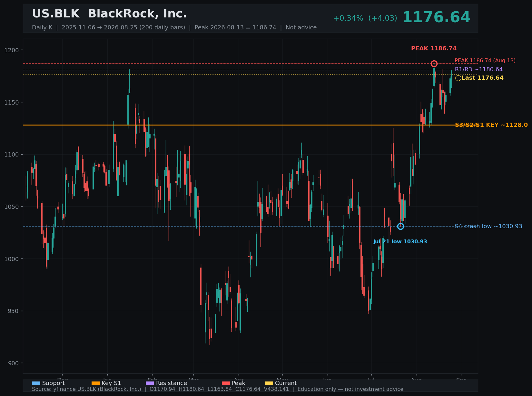Click the yellow circle beside Last 1176.64
The height and width of the screenshot is (396, 532).
tap(458, 78)
